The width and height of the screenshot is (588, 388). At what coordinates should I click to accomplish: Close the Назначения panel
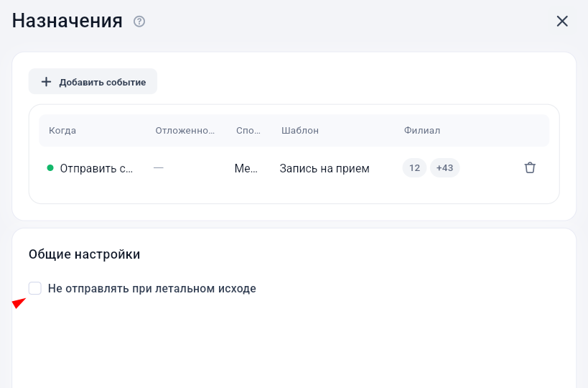[x=562, y=22]
